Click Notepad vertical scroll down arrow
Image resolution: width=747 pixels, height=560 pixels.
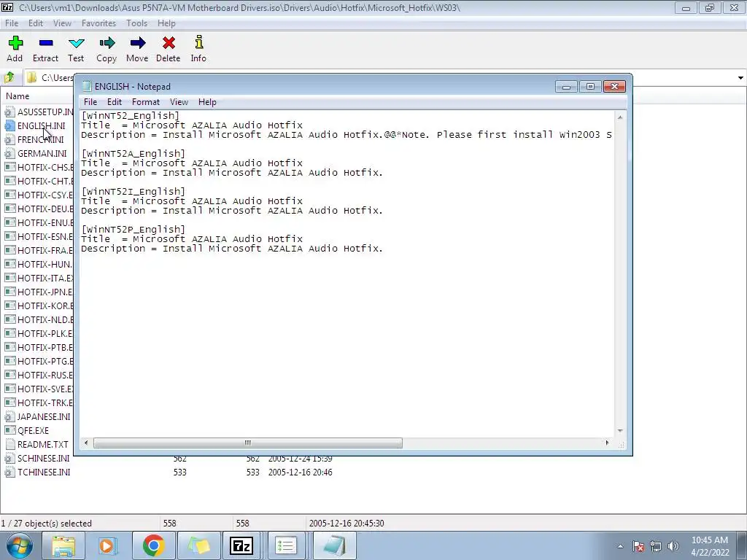point(620,430)
